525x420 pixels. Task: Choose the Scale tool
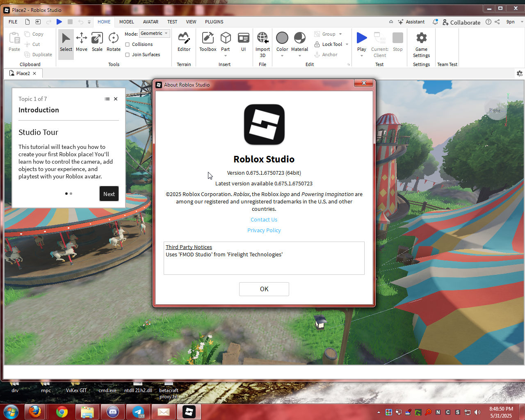pyautogui.click(x=97, y=42)
